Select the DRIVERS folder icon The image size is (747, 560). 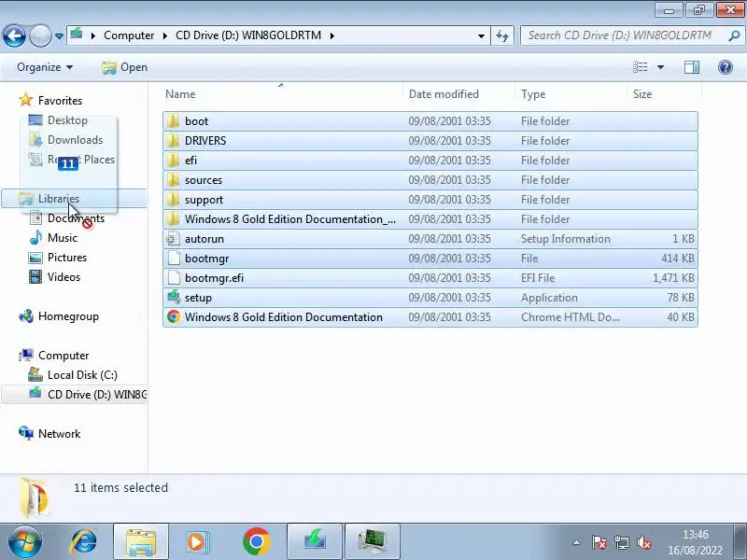tap(174, 141)
